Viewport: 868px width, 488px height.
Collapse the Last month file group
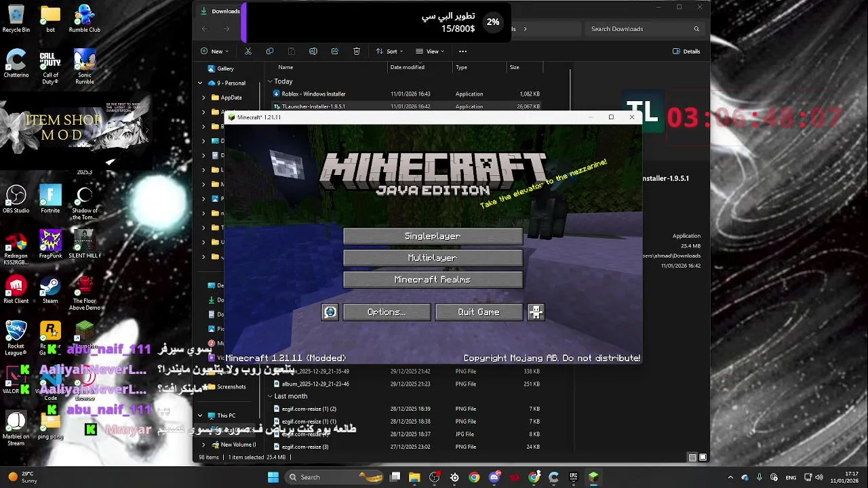coord(270,396)
